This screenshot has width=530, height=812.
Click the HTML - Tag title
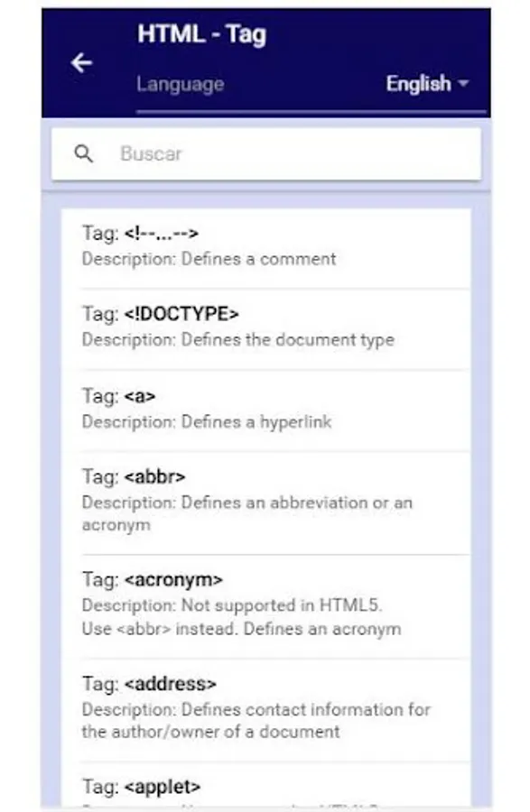pos(202,34)
